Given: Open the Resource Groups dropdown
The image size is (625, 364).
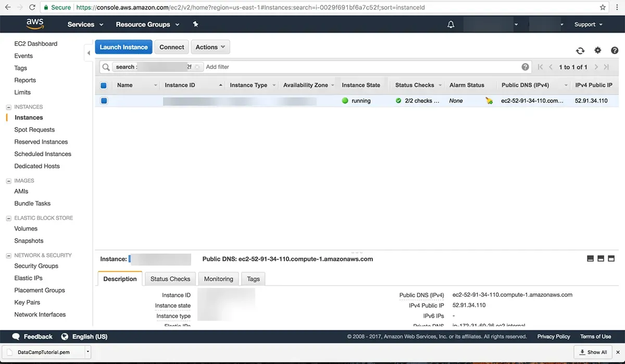Looking at the screenshot, I should click(147, 24).
